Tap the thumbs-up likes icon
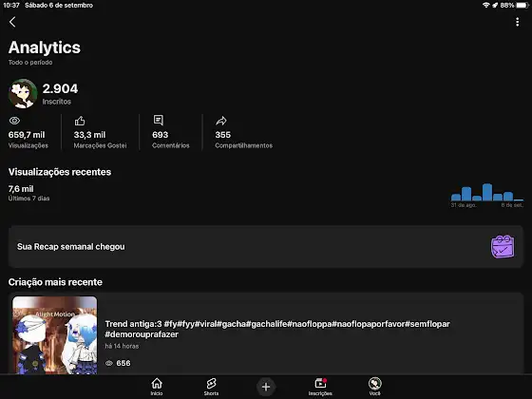532x399 pixels. click(x=80, y=121)
